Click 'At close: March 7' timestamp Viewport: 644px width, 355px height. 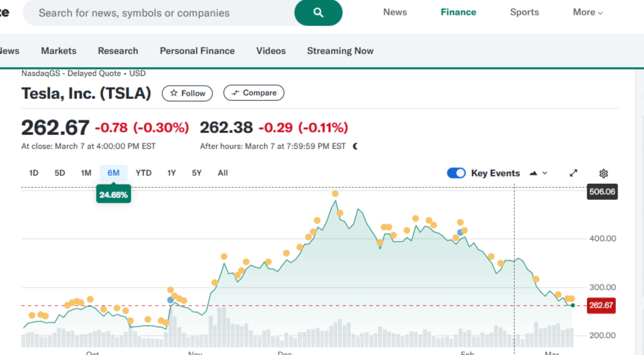[88, 146]
